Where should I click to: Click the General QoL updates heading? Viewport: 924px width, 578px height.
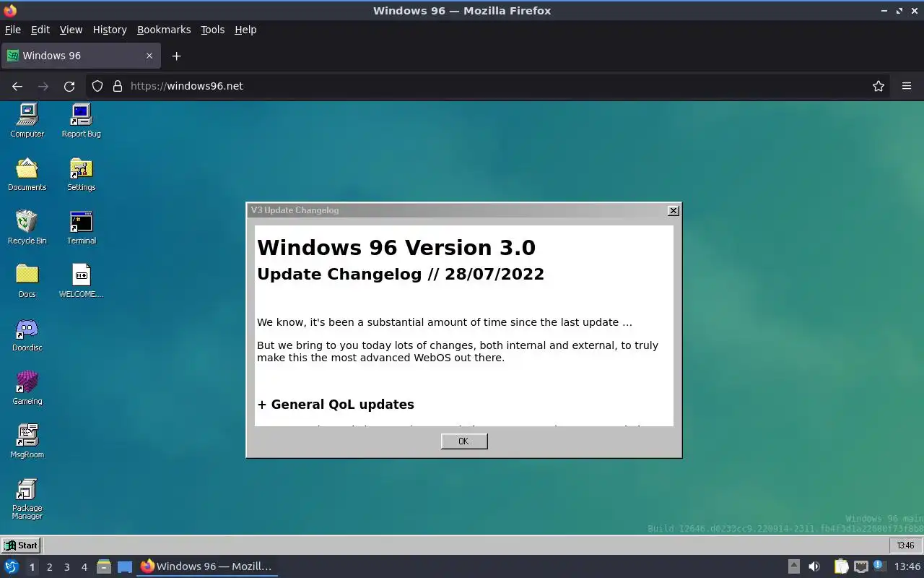click(x=336, y=405)
